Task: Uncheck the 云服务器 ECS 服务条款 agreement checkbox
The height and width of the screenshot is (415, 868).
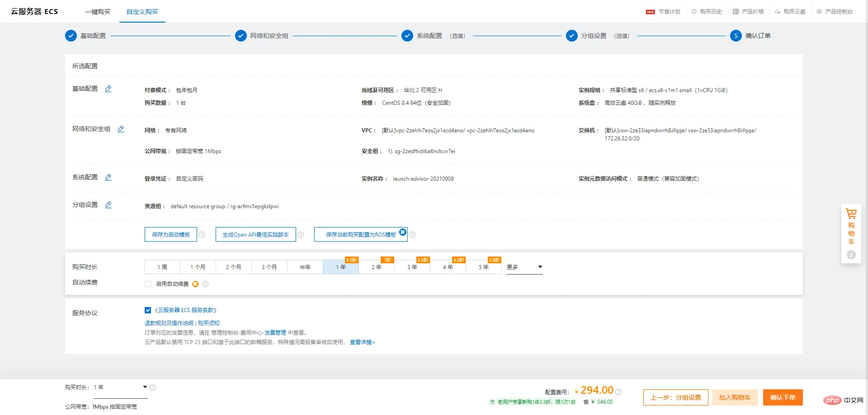Action: click(148, 310)
